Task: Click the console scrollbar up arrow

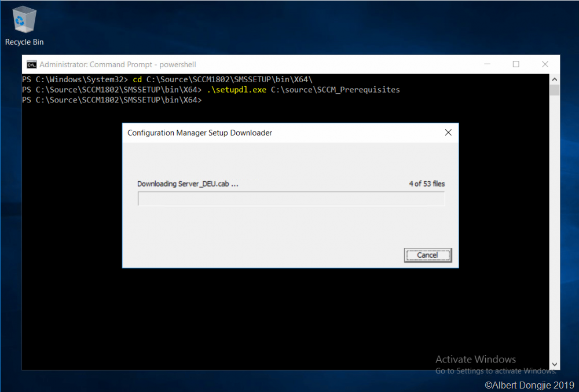Action: tap(554, 79)
